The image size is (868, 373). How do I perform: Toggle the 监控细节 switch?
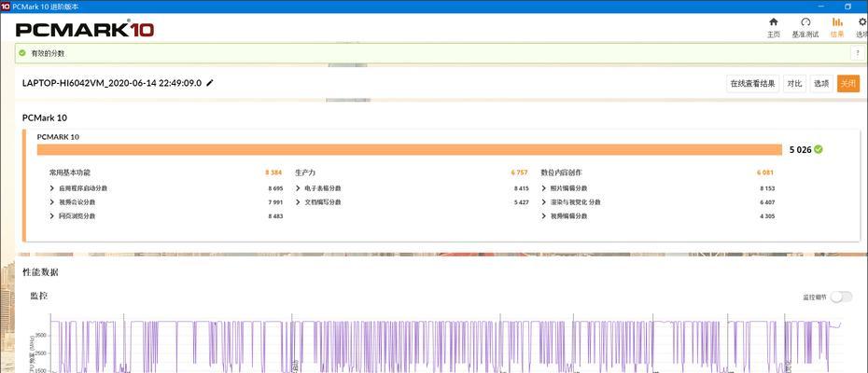[x=842, y=297]
